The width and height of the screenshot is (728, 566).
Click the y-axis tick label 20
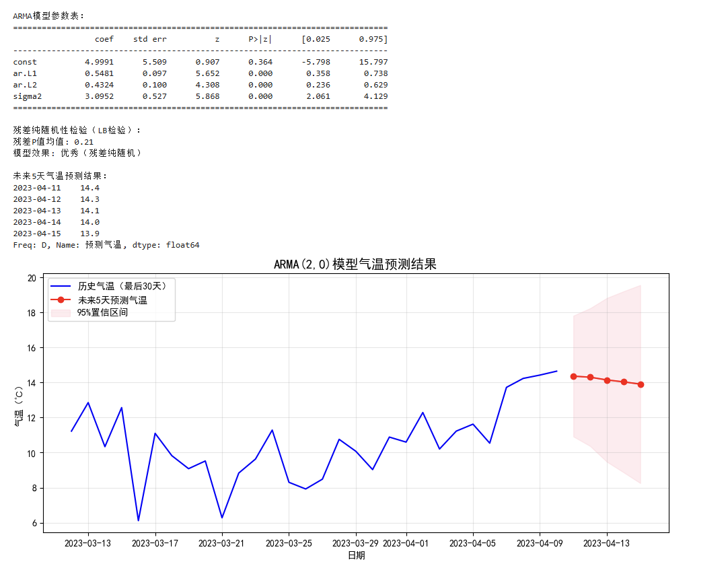(32, 278)
